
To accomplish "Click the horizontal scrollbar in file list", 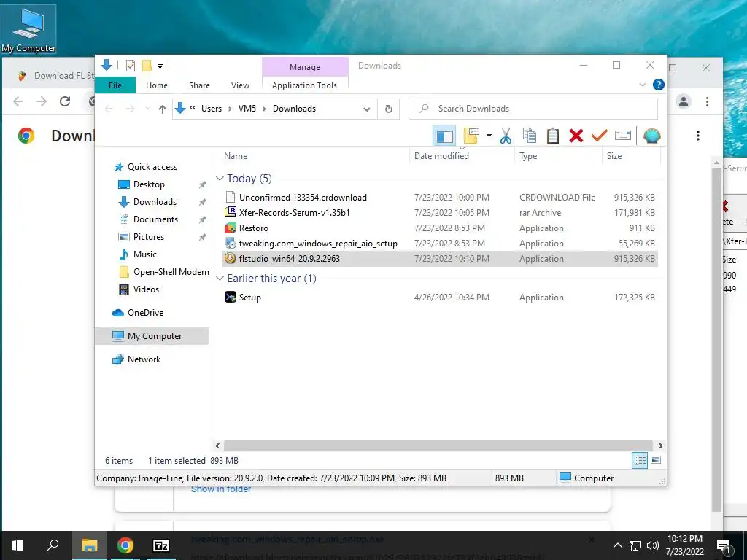I will [x=438, y=446].
